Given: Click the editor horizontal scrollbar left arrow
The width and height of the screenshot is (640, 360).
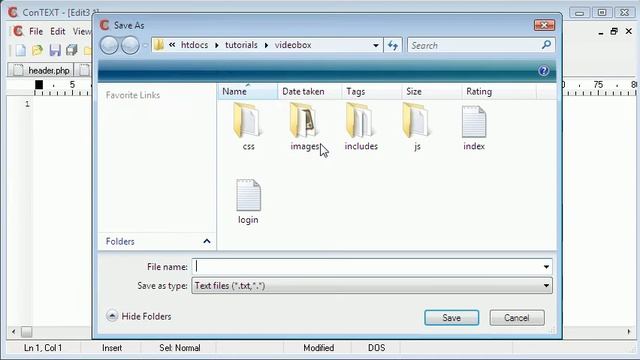Looking at the screenshot, I should pyautogui.click(x=13, y=332).
